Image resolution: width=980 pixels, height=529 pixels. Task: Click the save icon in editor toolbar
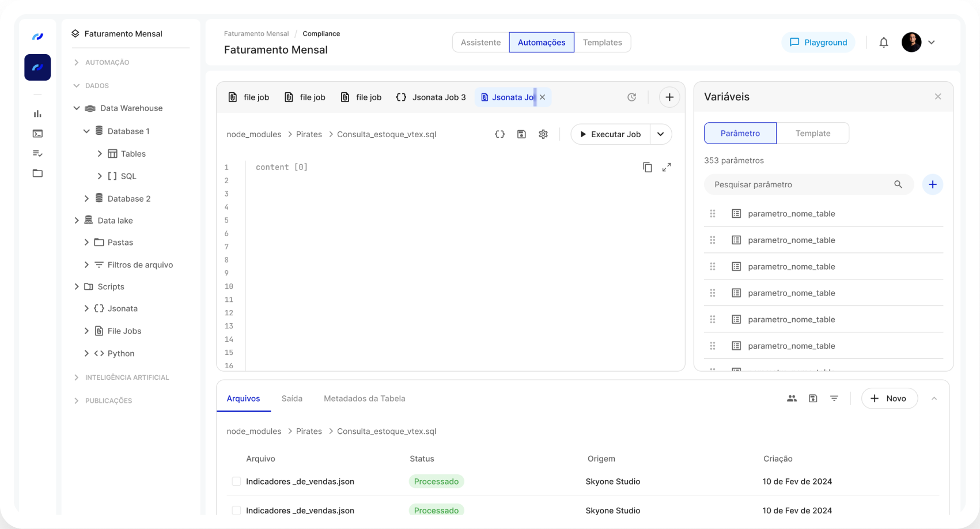point(521,134)
